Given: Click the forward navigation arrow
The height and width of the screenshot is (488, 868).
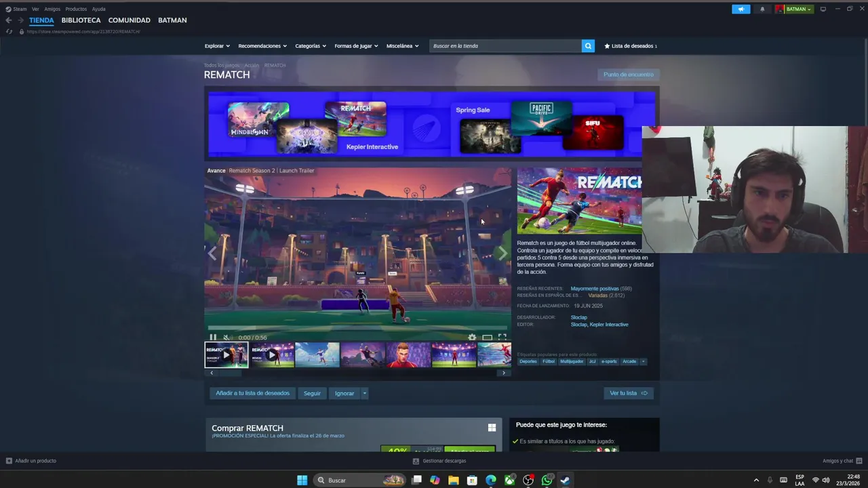Looking at the screenshot, I should click(x=20, y=20).
